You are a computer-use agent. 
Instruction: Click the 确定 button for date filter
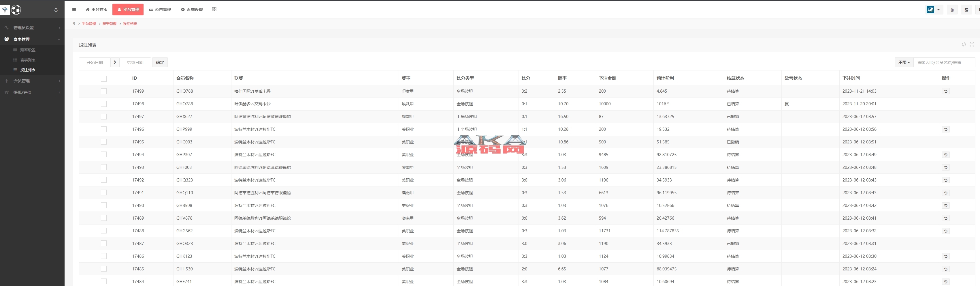[x=160, y=62]
